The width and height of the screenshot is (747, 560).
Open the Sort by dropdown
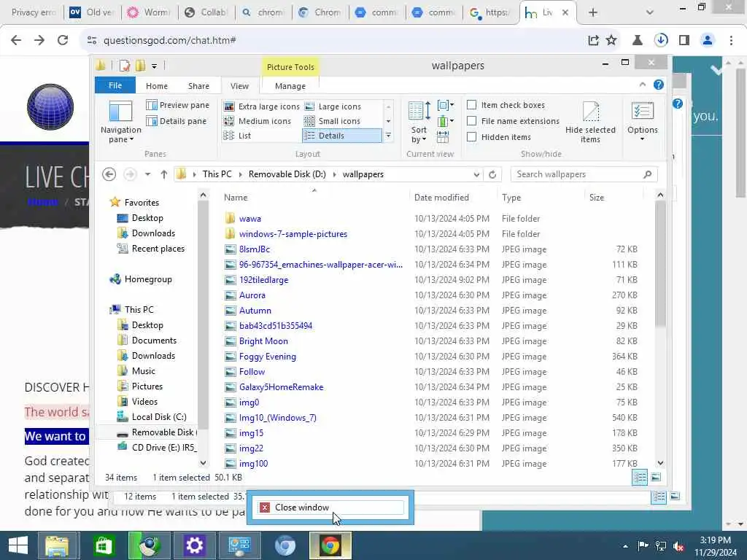(x=419, y=122)
